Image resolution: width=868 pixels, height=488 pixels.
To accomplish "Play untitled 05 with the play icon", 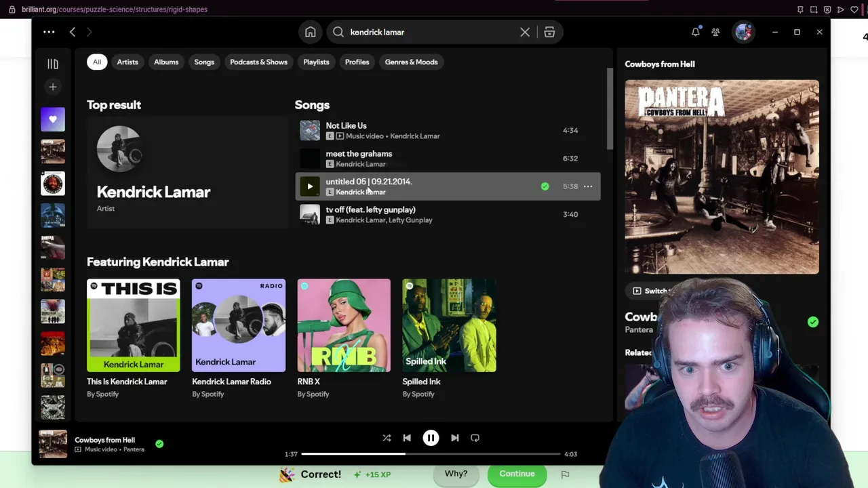I will pos(310,186).
